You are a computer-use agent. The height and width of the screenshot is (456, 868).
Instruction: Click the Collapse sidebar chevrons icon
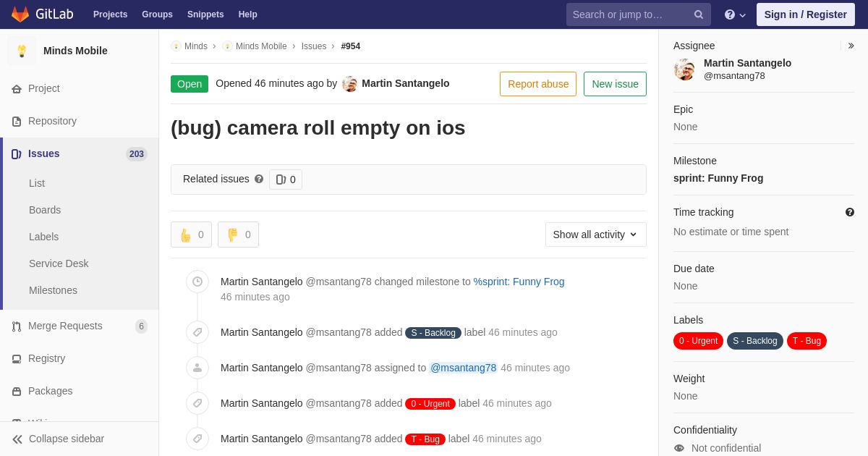click(17, 439)
